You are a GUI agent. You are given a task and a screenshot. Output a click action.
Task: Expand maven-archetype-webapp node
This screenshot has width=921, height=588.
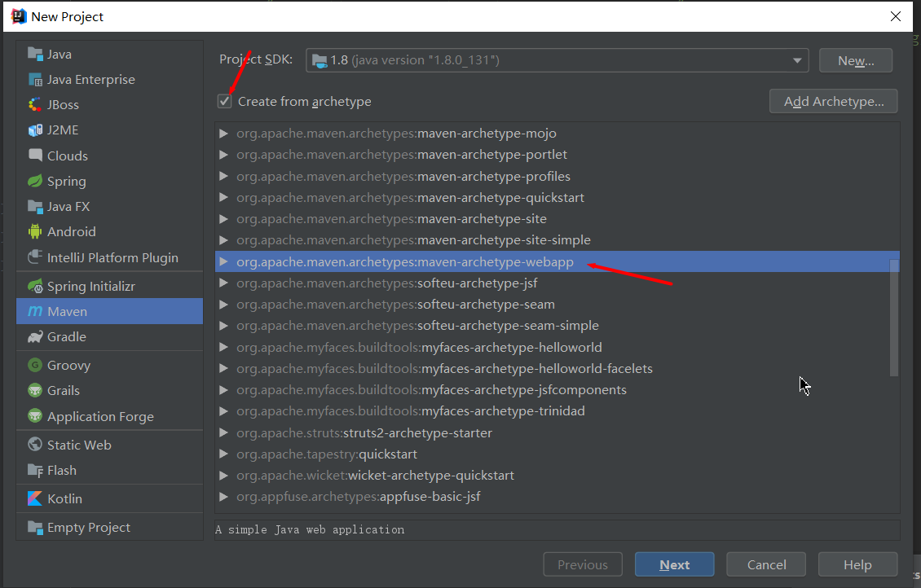223,261
